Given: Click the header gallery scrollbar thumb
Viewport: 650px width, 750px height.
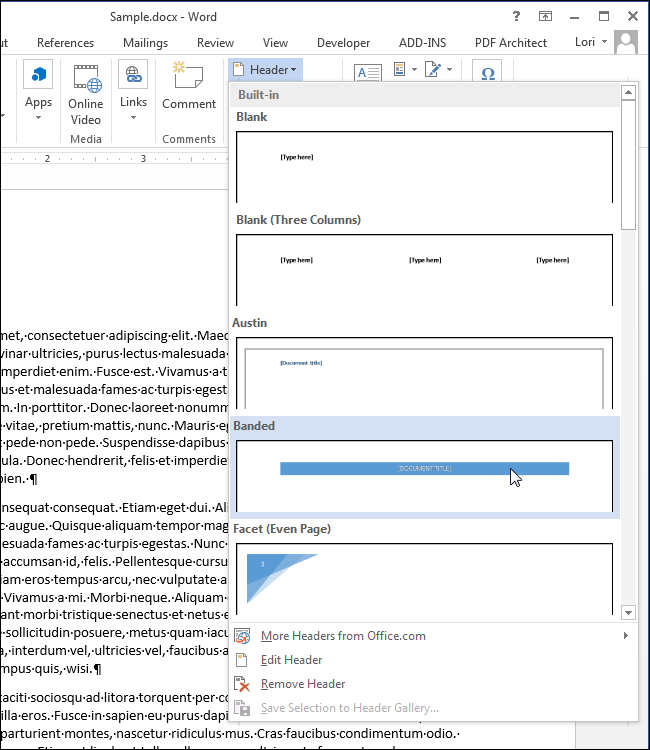Looking at the screenshot, I should [628, 165].
